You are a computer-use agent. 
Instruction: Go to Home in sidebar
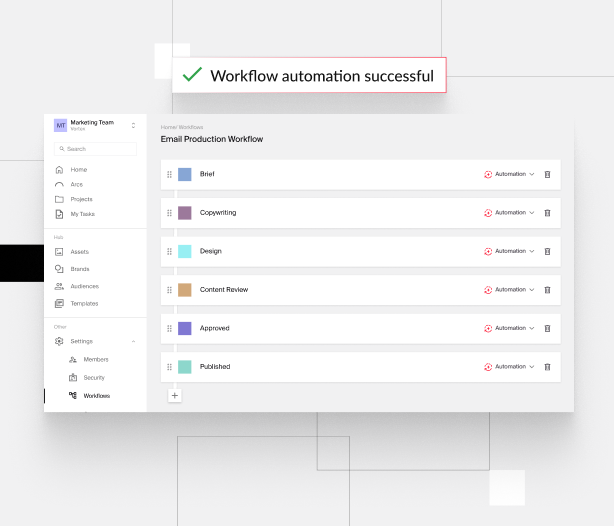[x=79, y=170]
